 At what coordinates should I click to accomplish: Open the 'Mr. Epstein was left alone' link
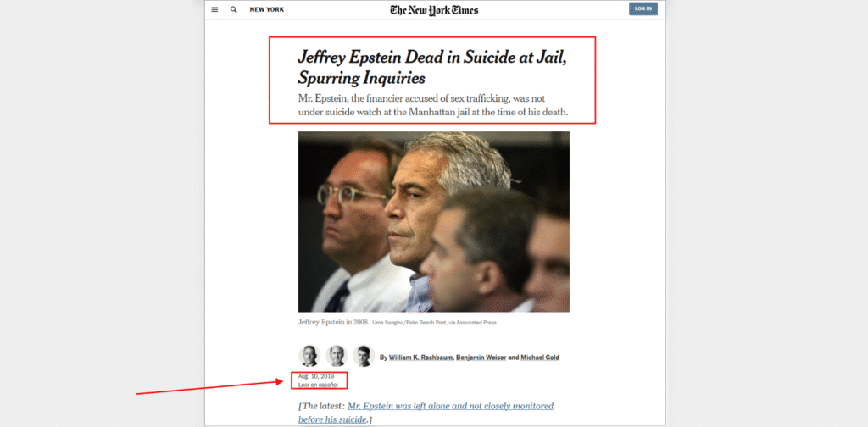[x=426, y=413]
